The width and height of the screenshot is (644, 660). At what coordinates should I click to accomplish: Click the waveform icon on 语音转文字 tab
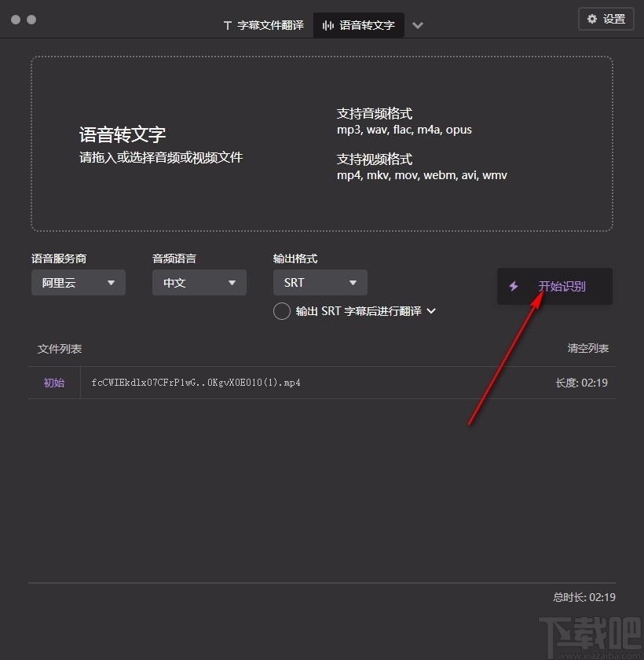(x=327, y=24)
